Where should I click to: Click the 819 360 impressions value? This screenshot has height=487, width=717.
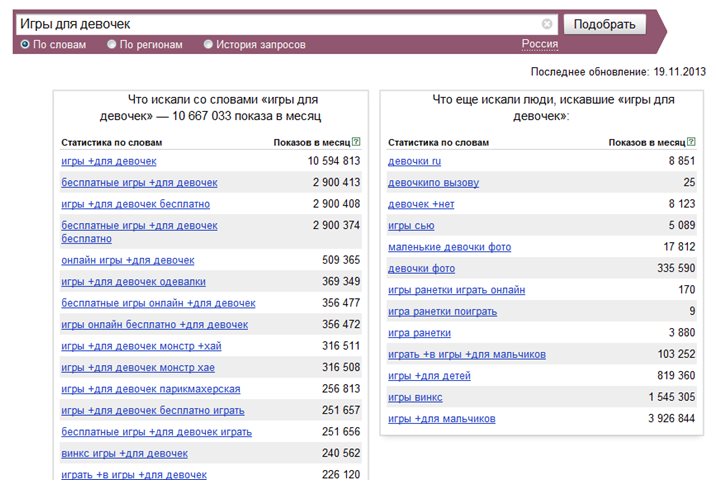click(676, 376)
